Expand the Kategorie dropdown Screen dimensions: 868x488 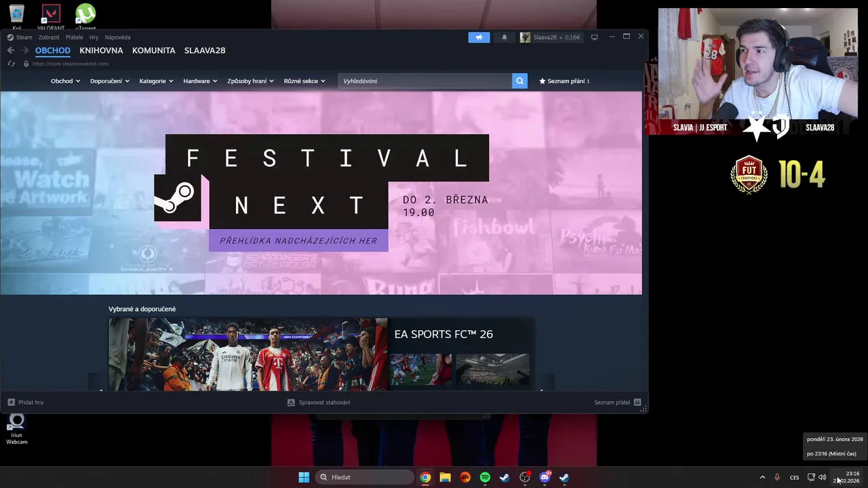coord(156,81)
